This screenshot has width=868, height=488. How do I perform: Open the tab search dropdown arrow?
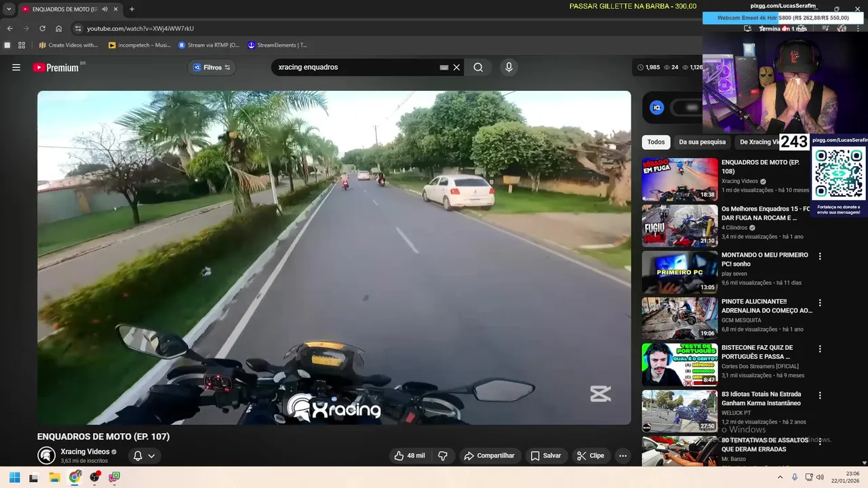click(9, 9)
